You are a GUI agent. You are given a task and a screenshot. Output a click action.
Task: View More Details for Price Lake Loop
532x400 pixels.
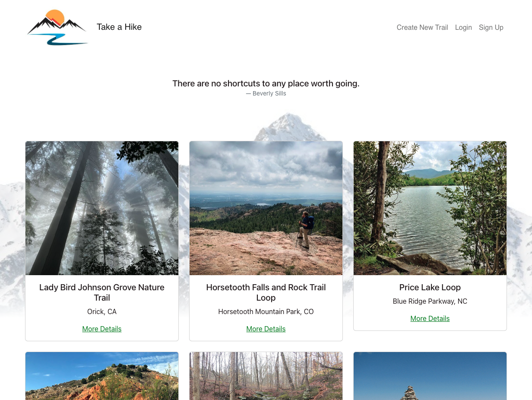(430, 318)
